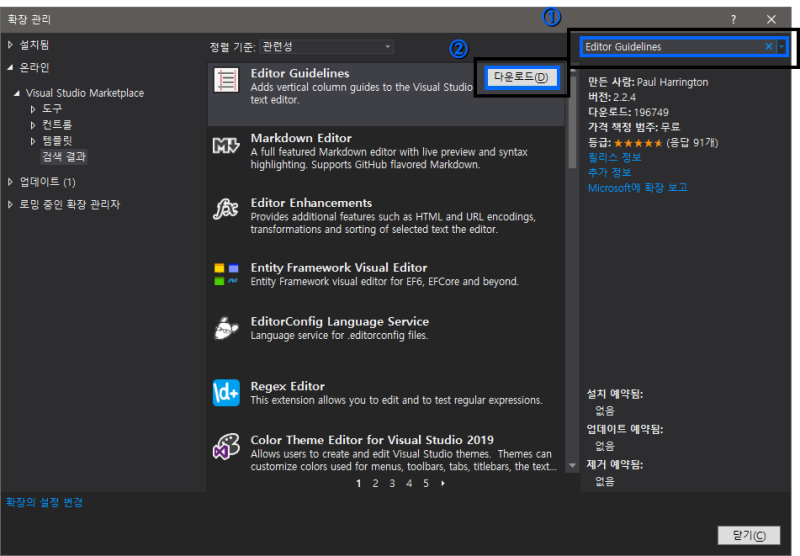Open help with the question mark icon
The image size is (800, 556).
(x=733, y=19)
